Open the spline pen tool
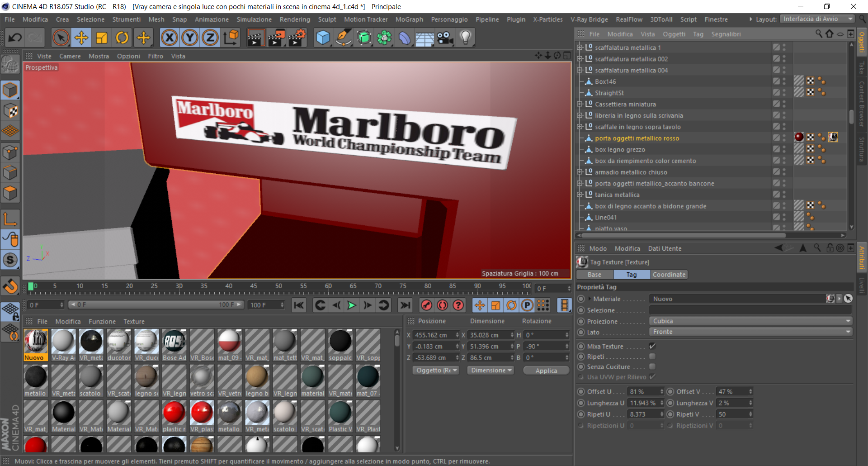Image resolution: width=868 pixels, height=466 pixels. click(x=344, y=38)
